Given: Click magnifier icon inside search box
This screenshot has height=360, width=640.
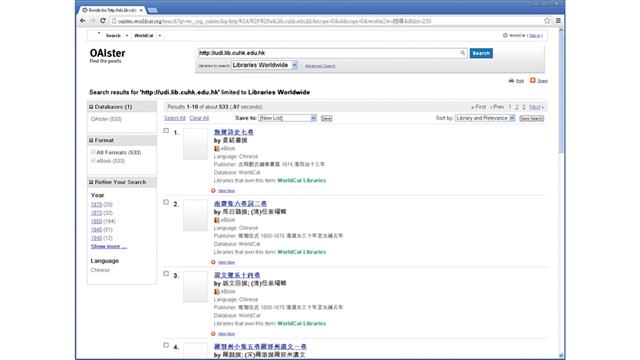Looking at the screenshot, I should pos(462,53).
